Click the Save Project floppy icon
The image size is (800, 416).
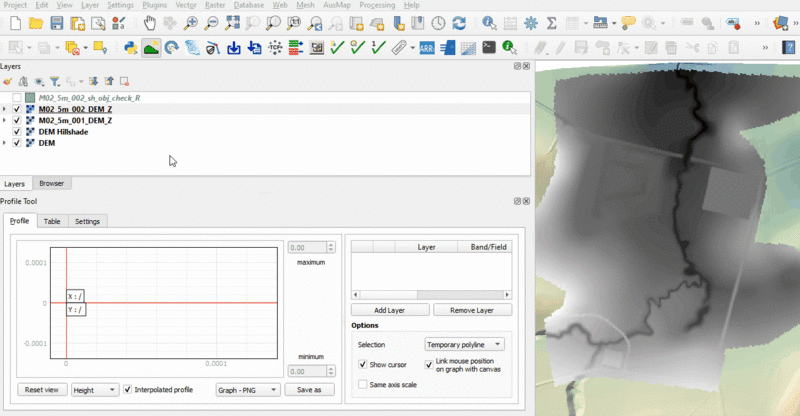56,22
